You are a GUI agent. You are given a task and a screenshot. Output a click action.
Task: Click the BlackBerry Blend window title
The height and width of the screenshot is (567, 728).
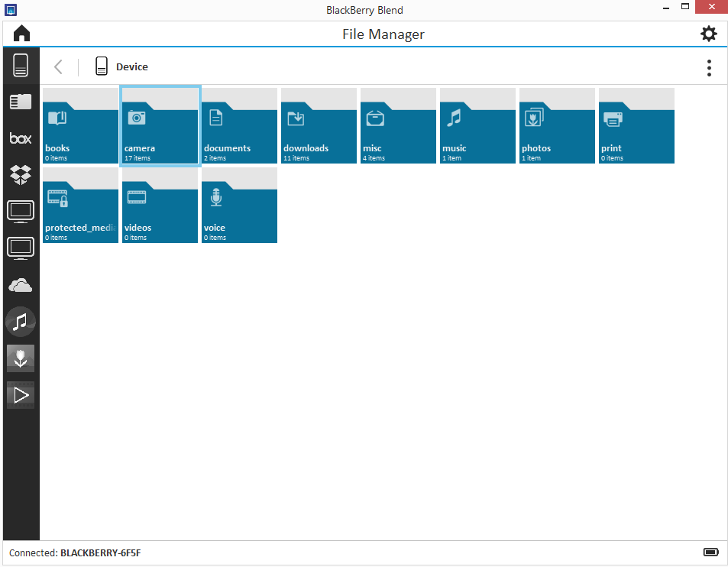[x=364, y=10]
